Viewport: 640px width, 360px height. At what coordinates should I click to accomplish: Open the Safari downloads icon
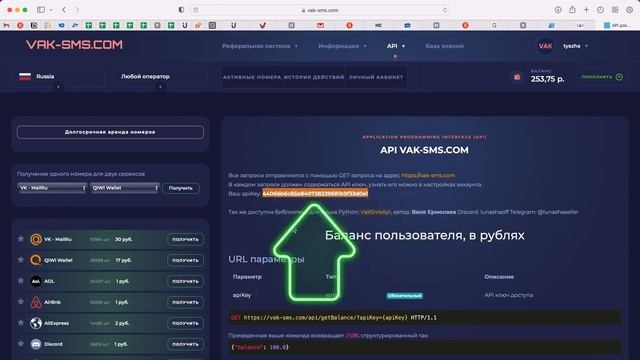[558, 10]
